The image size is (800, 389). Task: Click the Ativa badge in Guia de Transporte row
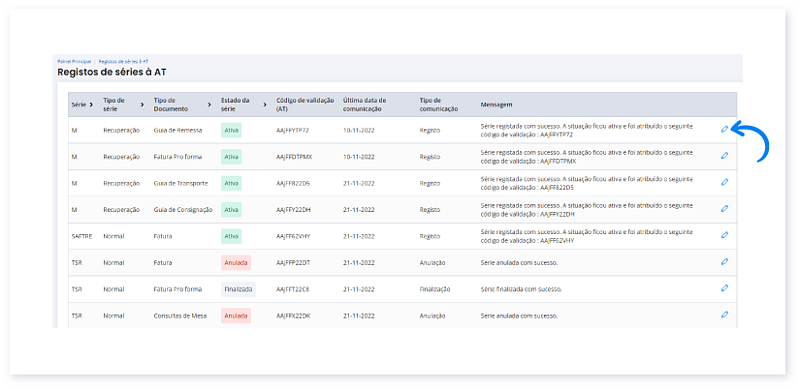coord(231,183)
